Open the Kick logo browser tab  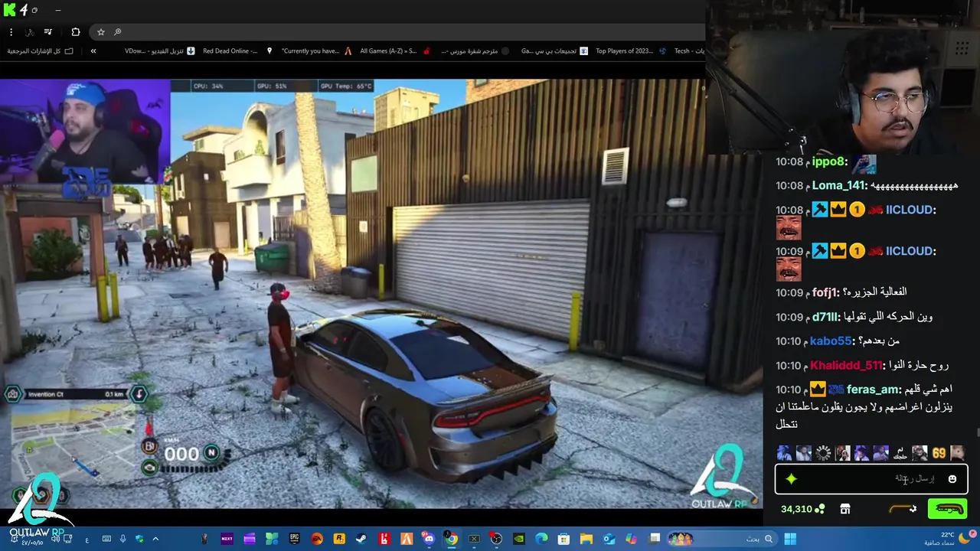point(11,10)
